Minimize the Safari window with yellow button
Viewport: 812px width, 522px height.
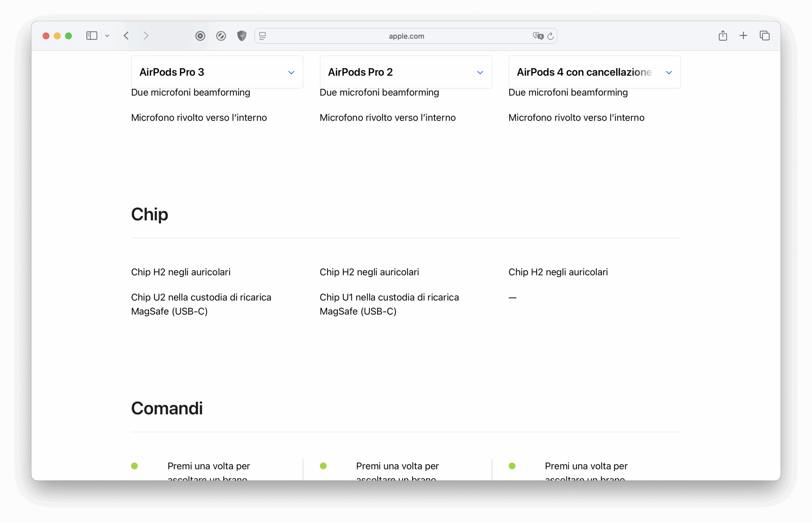tap(57, 36)
